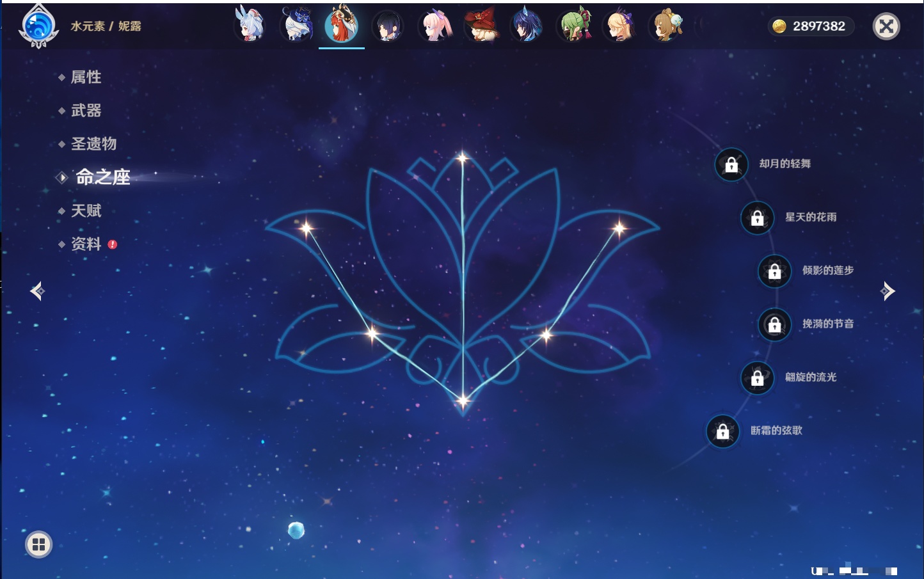Select the Sigewinne avatar with rabbit-ear hat
This screenshot has width=924, height=579.
250,25
